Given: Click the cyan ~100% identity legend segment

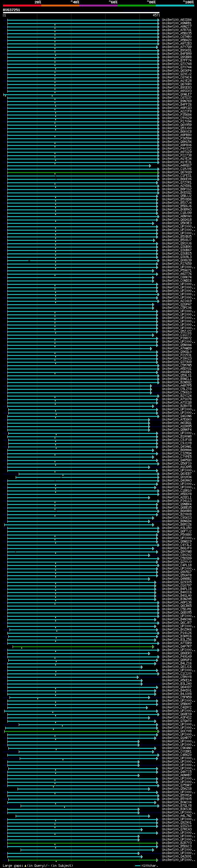Looking at the screenshot, I should tap(175, 6).
